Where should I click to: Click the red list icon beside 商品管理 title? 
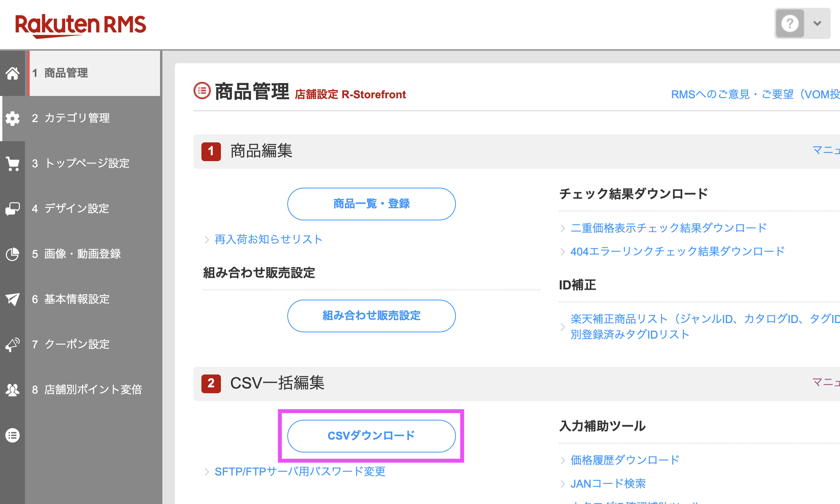[x=202, y=91]
